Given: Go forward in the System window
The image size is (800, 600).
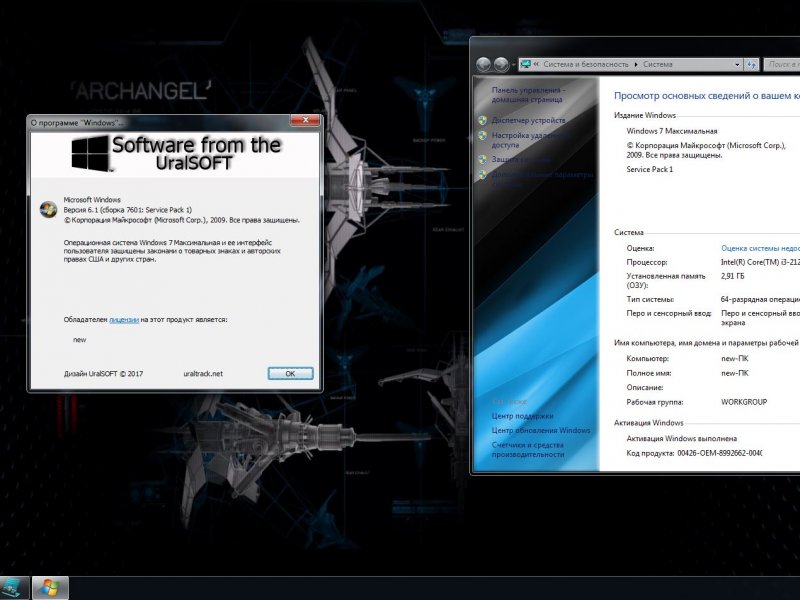Looking at the screenshot, I should (x=501, y=64).
